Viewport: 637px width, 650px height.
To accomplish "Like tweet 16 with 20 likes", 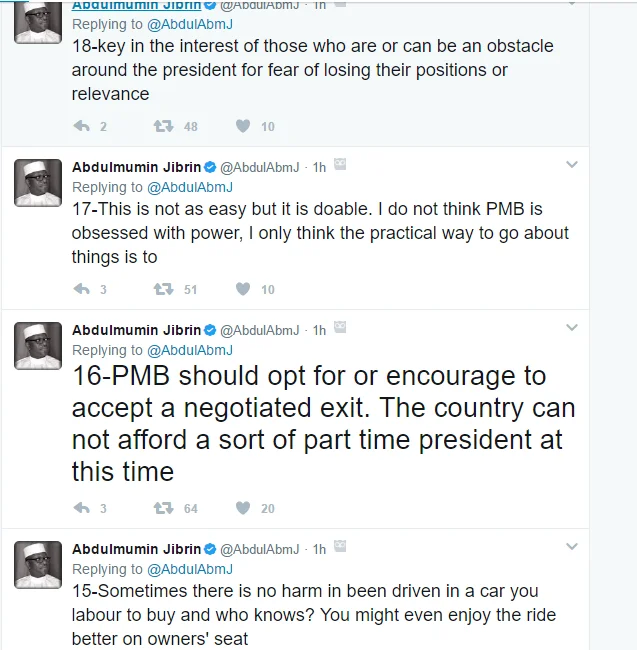I will (x=242, y=508).
